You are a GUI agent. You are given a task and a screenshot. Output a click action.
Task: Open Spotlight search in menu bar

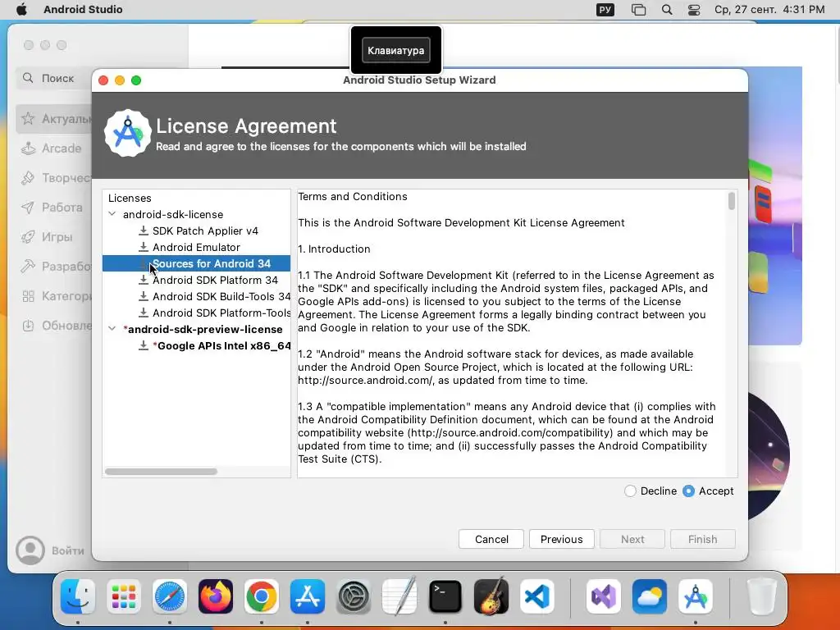click(667, 10)
